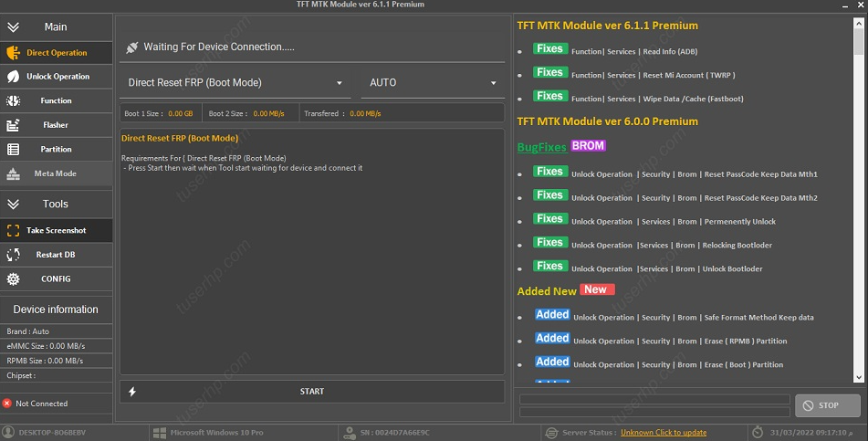This screenshot has width=868, height=441.
Task: Click TFT MTK Module ver 6.0.0 Premium heading
Action: click(607, 121)
